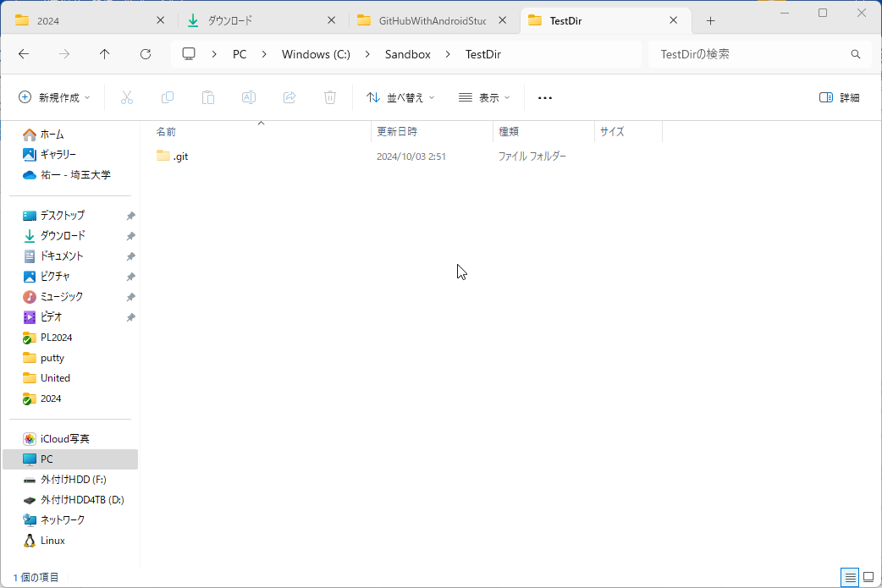The height and width of the screenshot is (588, 882).
Task: Click PC in the breadcrumb path
Action: pyautogui.click(x=240, y=54)
